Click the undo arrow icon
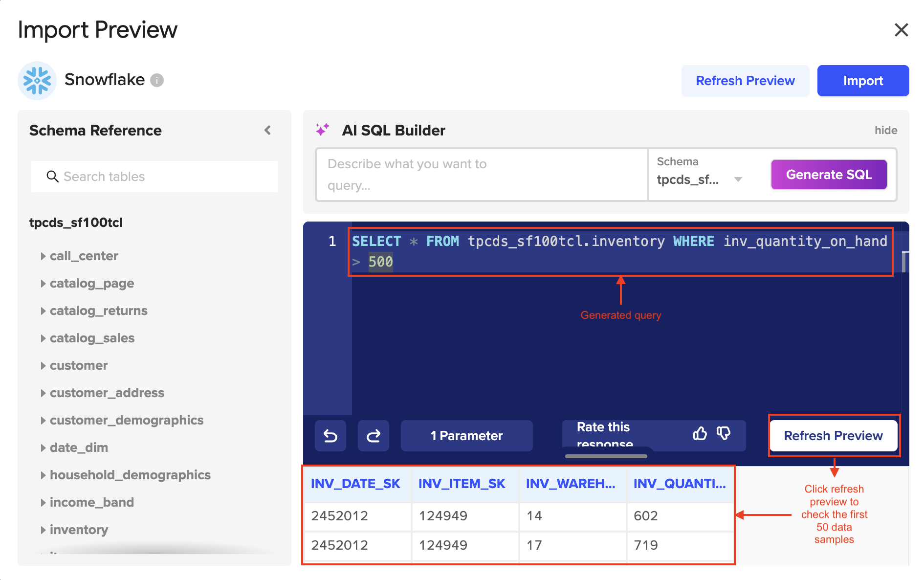Screen dimensions: 924x580 coord(330,435)
